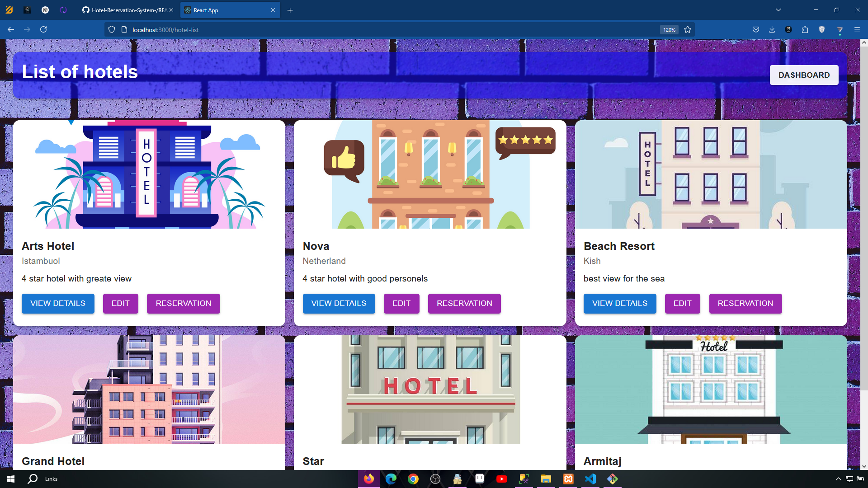This screenshot has height=488, width=868.
Task: View details of Arts Hotel
Action: tap(58, 303)
